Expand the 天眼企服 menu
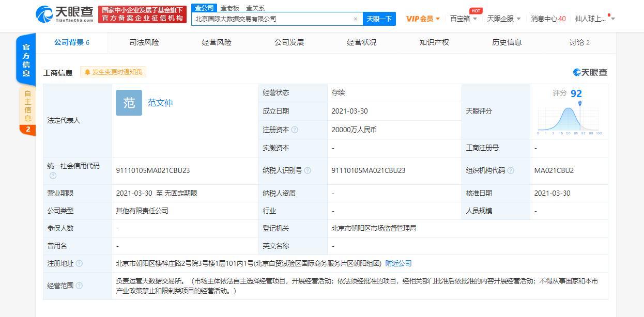Image resolution: width=644 pixels, height=317 pixels. (x=504, y=19)
